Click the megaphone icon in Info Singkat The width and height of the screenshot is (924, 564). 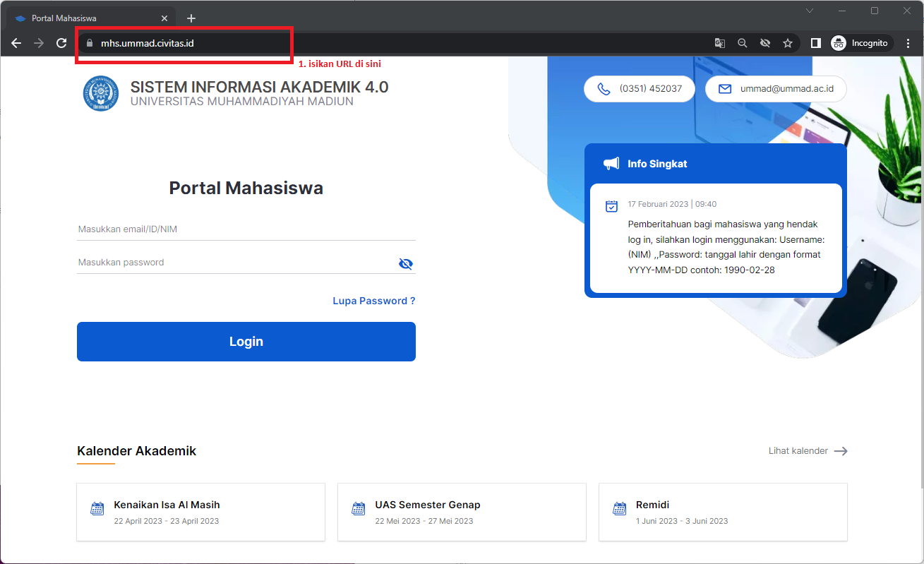pos(610,163)
